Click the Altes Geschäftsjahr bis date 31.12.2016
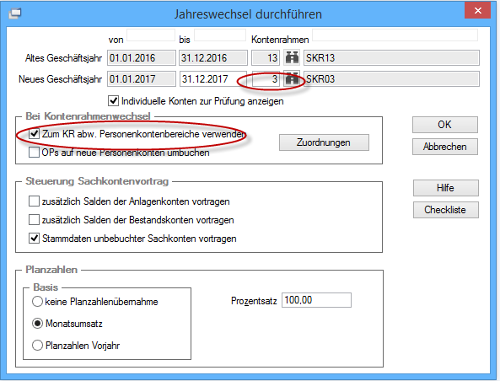The width and height of the screenshot is (500, 381). (213, 58)
